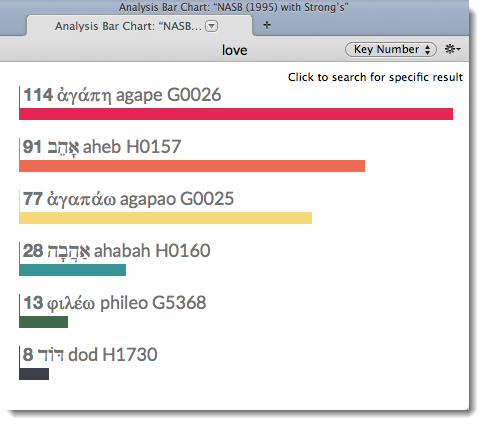Search for 114 agape G0026 result

tap(122, 95)
